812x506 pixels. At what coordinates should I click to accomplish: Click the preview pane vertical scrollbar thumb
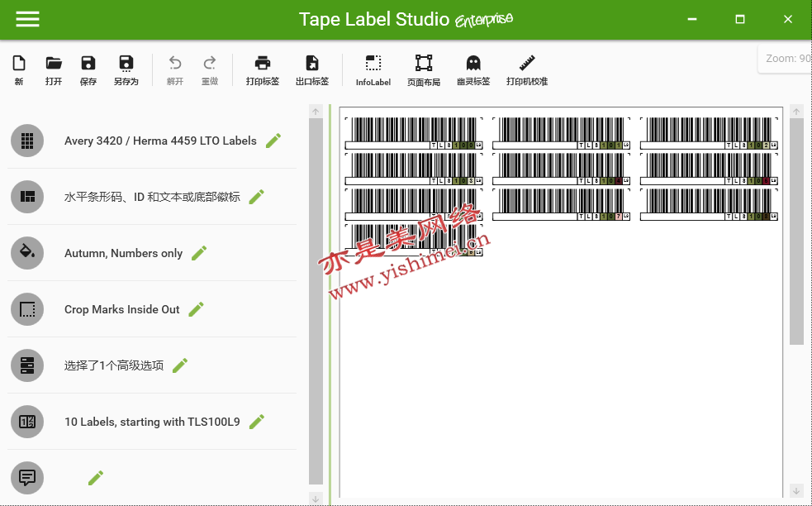[796, 232]
